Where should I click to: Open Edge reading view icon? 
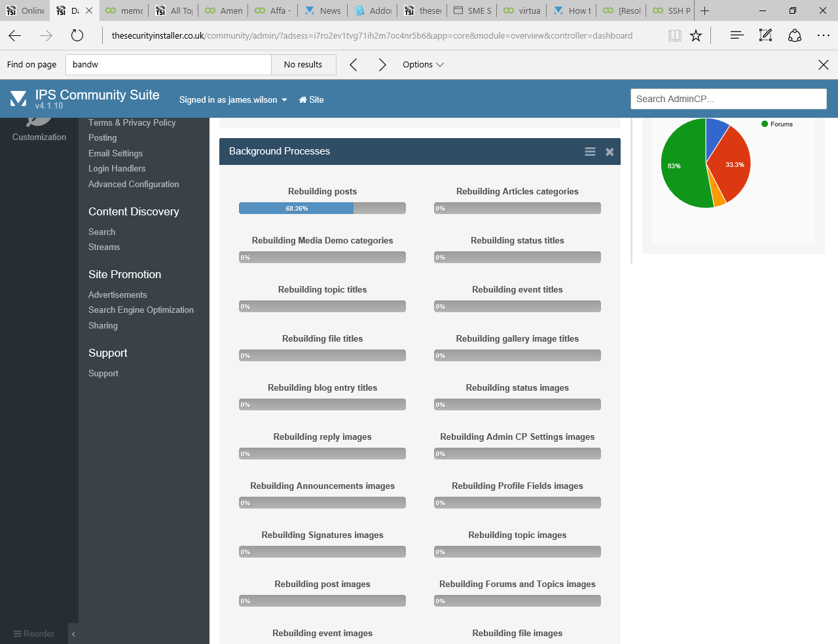674,36
